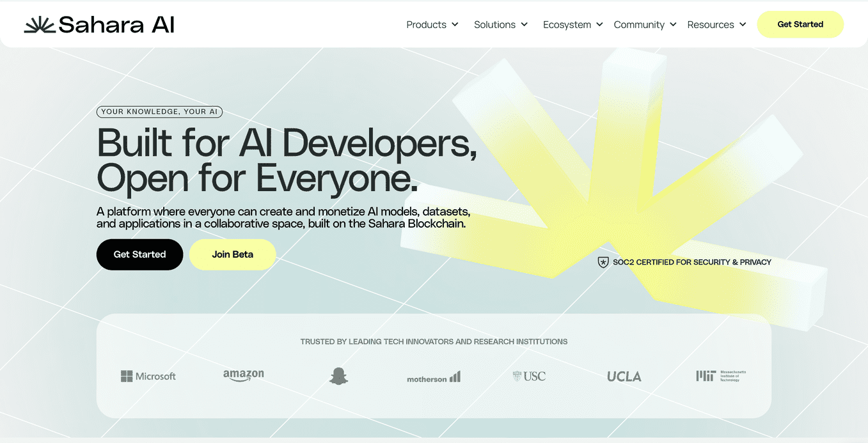
Task: Select the Amazon logo
Action: [244, 376]
